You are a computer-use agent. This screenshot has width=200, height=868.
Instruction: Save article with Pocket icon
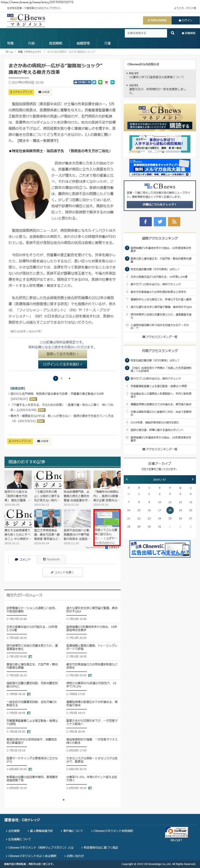click(107, 82)
